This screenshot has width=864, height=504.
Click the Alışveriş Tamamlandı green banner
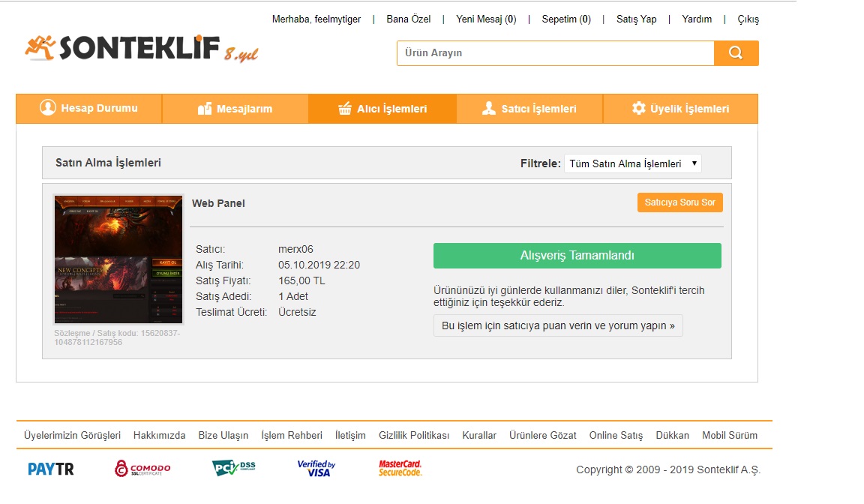[x=577, y=256]
